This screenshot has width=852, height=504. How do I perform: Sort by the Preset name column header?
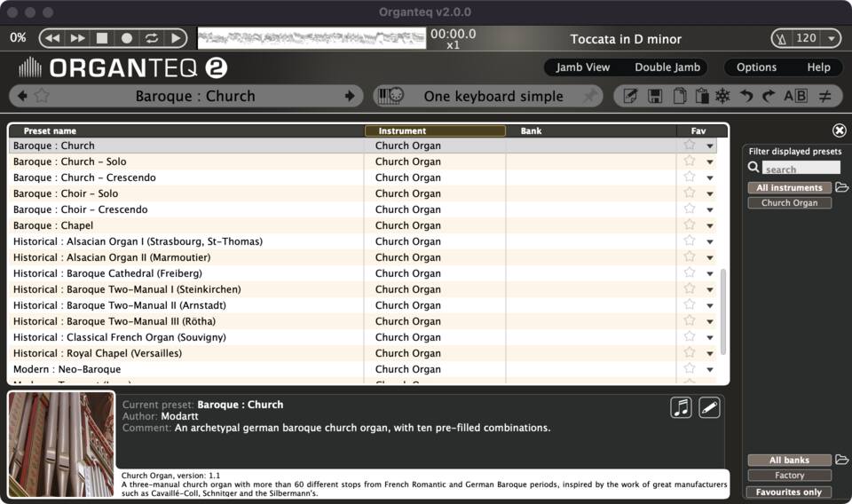[x=187, y=130]
